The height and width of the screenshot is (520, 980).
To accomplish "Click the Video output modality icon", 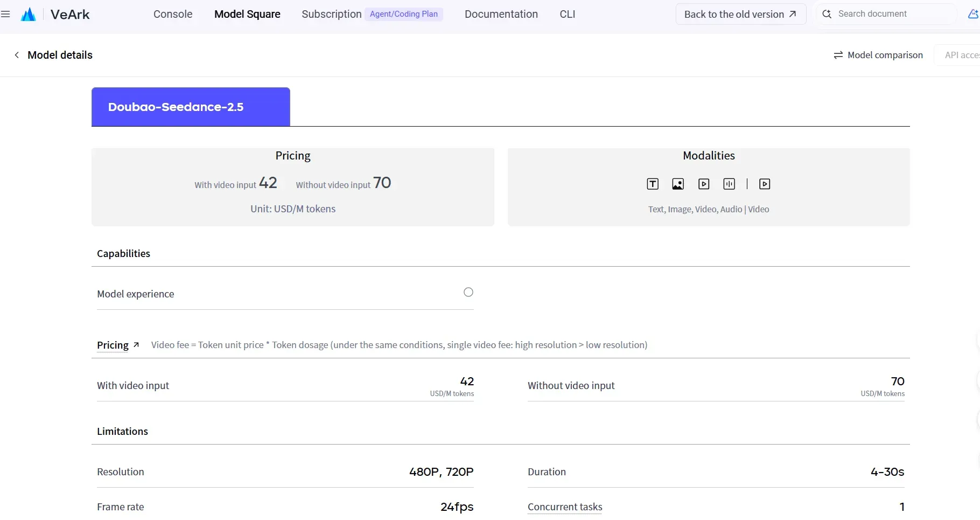I will pos(765,184).
